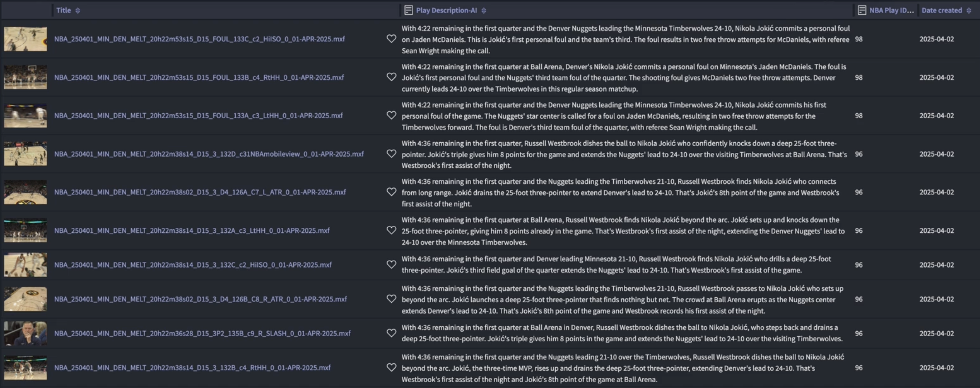Viewport: 980px width, 388px height.
Task: Click the heart icon on the FOUL_133B row
Action: tap(392, 77)
